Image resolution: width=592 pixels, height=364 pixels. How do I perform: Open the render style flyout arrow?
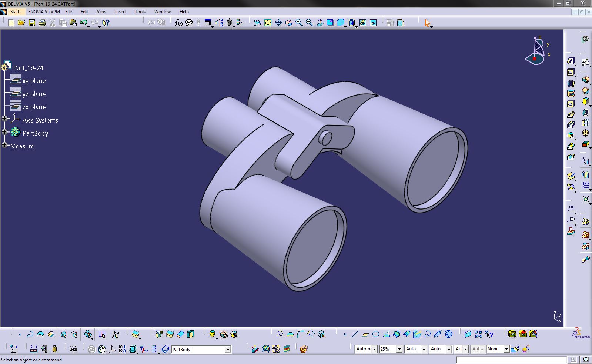coord(356,27)
